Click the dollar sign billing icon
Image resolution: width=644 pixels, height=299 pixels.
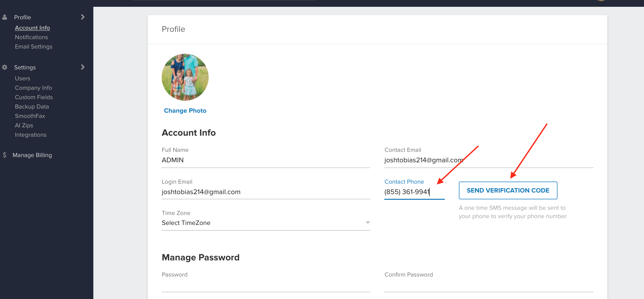click(x=5, y=155)
